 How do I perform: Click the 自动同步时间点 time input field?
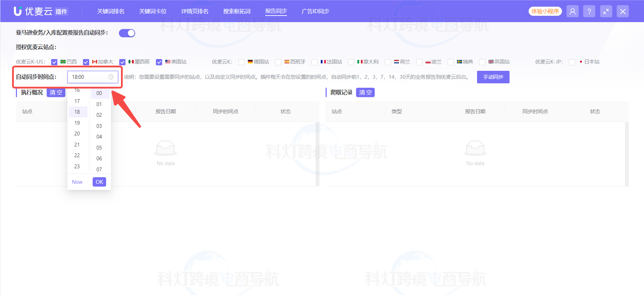pos(93,77)
